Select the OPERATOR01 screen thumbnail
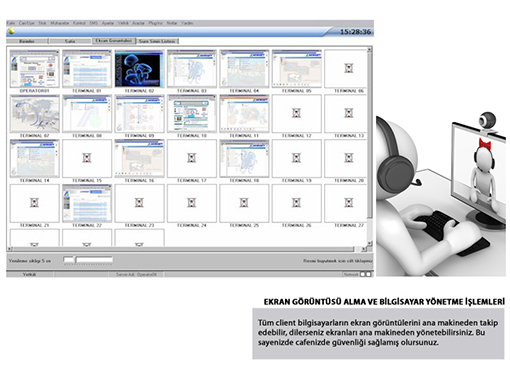The width and height of the screenshot is (510, 380). [x=34, y=69]
